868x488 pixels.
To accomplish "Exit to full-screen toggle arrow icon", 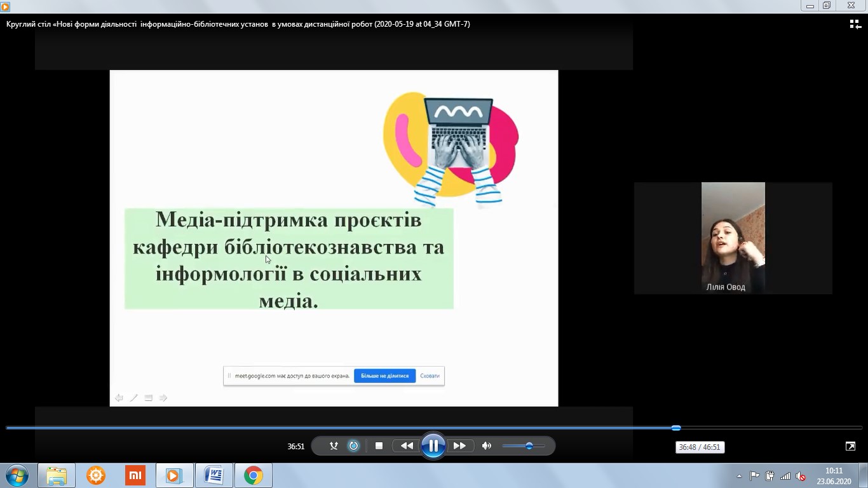I will click(x=850, y=447).
